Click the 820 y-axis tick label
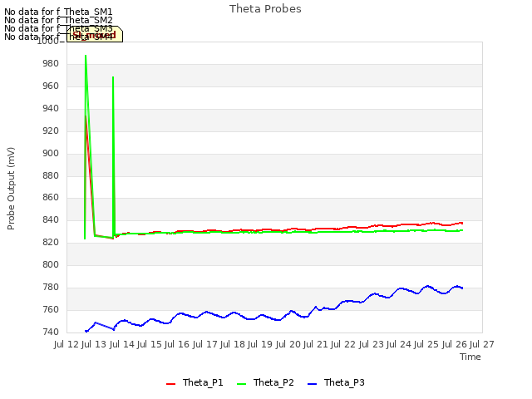 [x=51, y=242]
